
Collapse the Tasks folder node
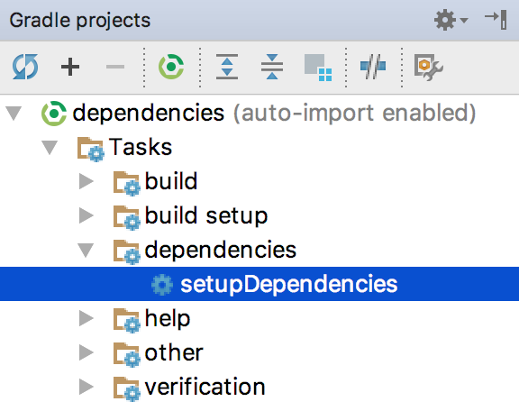[x=50, y=147]
